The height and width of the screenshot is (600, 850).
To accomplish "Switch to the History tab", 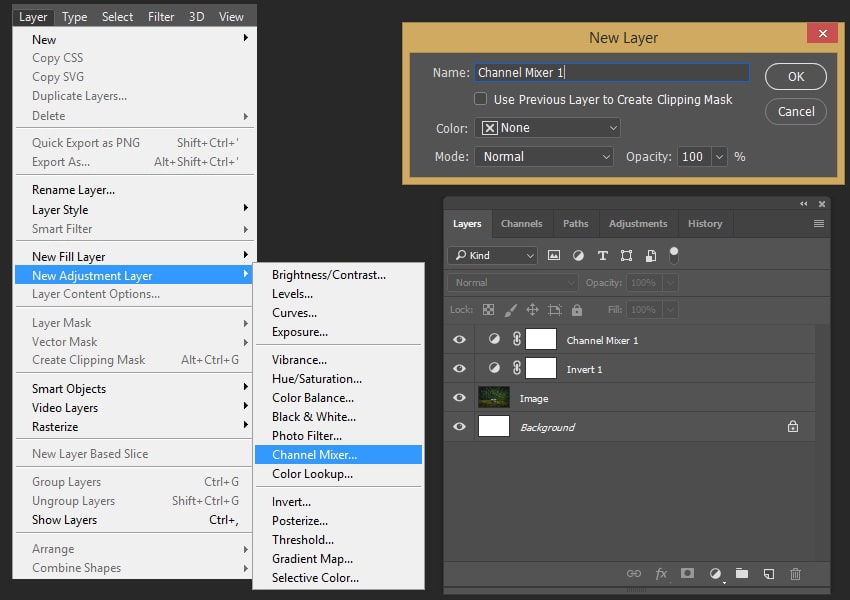I will click(x=705, y=223).
